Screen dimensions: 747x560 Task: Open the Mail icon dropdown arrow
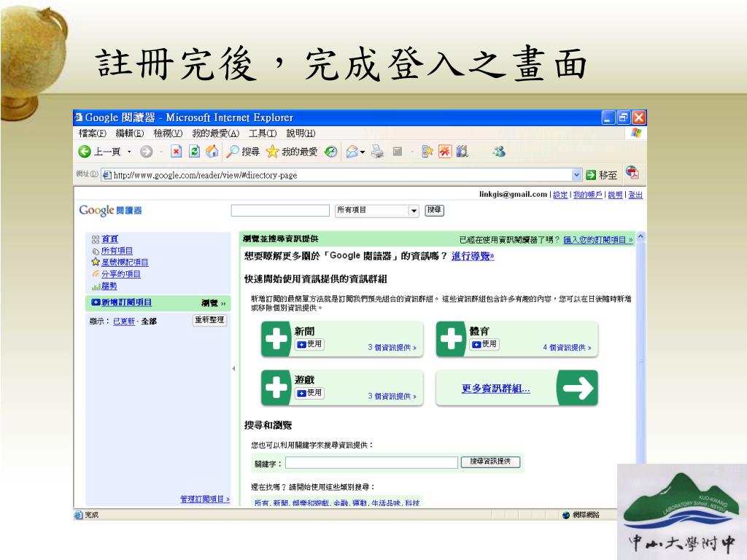tap(363, 152)
